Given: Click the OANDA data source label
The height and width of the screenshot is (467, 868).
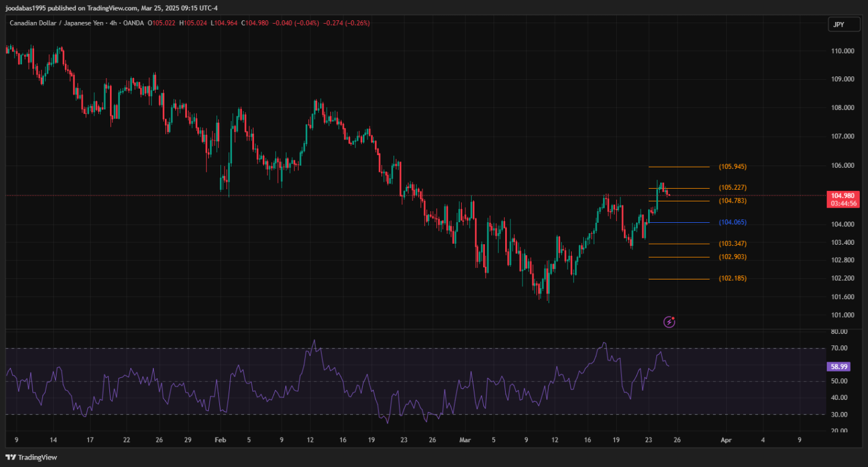Looking at the screenshot, I should click(x=134, y=23).
